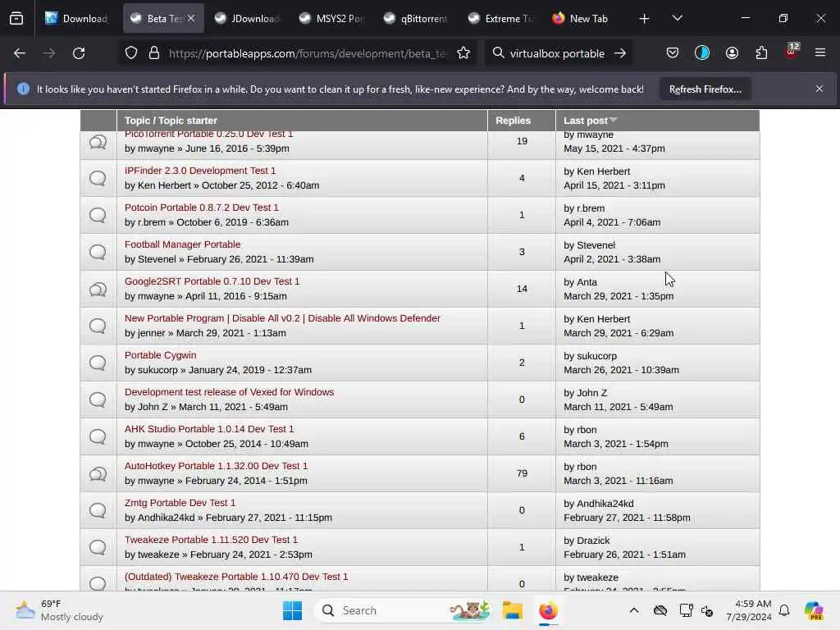Open IPFinder 2.3.0 Development Test 1 topic
Image resolution: width=840 pixels, height=630 pixels.
point(200,171)
